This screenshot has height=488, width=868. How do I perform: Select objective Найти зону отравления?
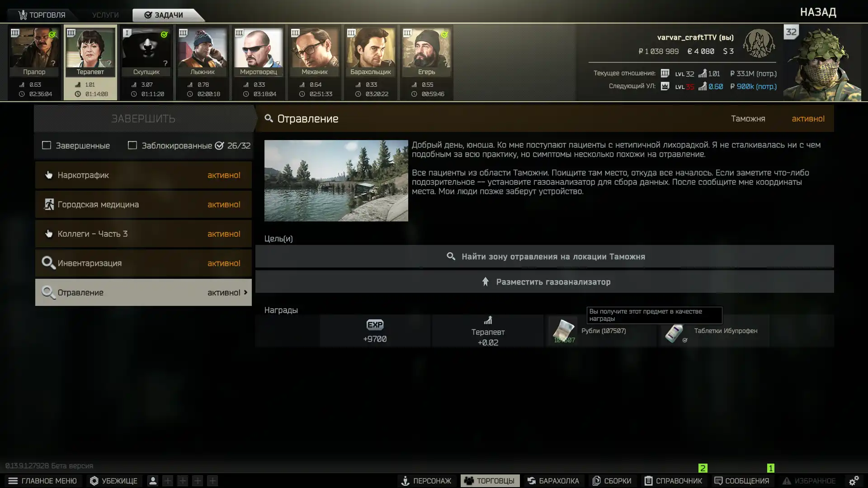(544, 256)
